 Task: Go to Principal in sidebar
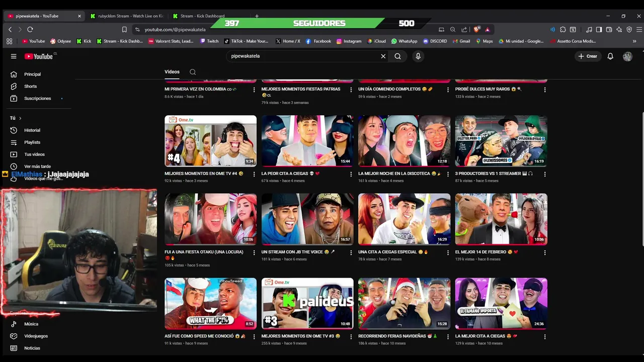33,74
